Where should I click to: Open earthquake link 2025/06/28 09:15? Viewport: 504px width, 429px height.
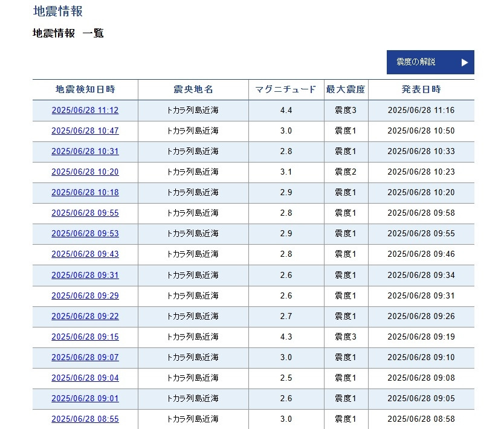[85, 337]
